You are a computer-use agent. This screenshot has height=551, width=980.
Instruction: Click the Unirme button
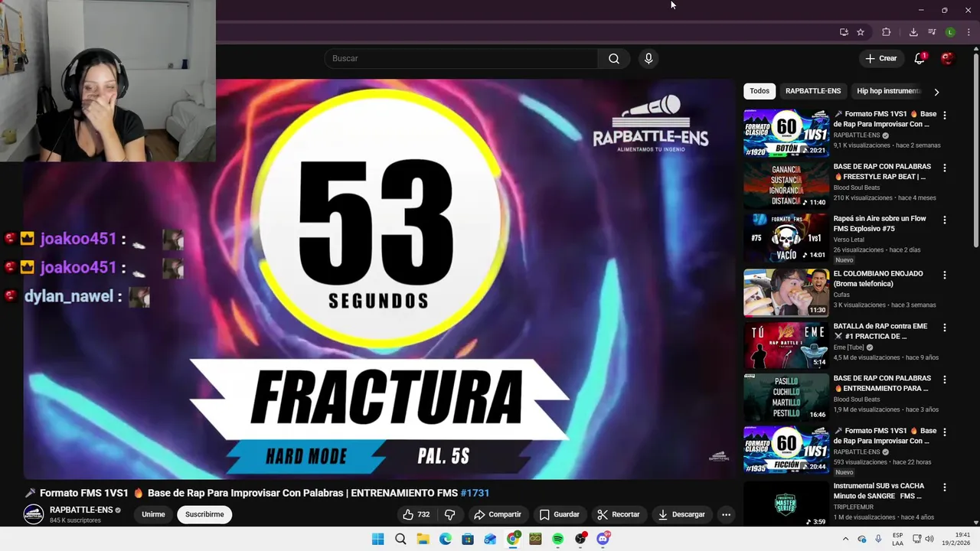[153, 514]
